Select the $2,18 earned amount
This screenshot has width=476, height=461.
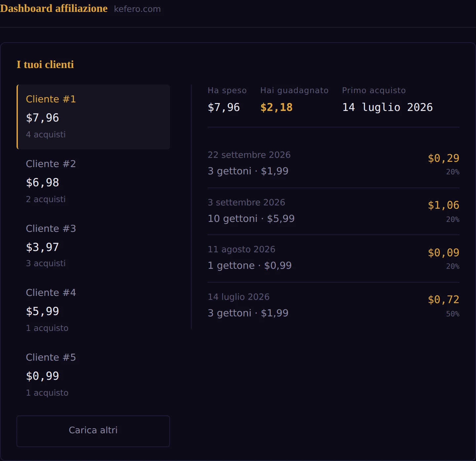(x=276, y=107)
